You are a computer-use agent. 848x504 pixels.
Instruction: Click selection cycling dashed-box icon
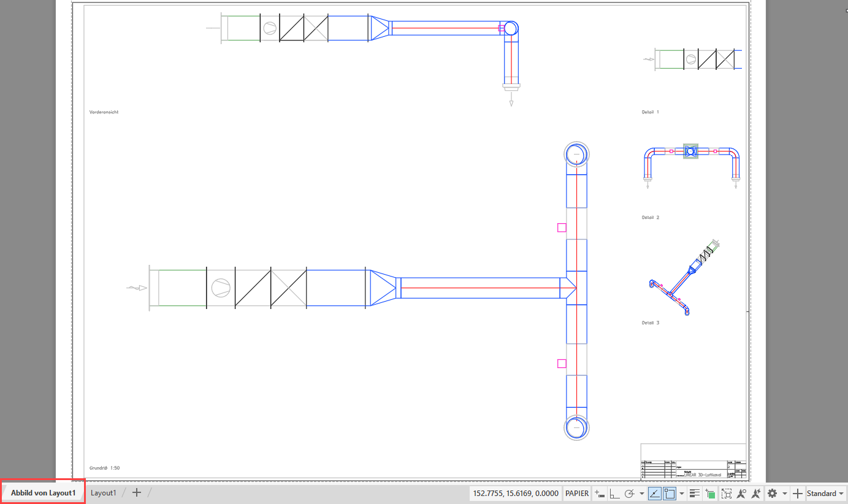727,493
